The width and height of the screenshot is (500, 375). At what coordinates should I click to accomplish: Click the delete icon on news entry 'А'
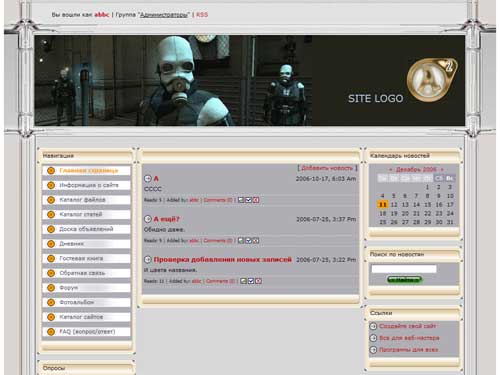256,200
